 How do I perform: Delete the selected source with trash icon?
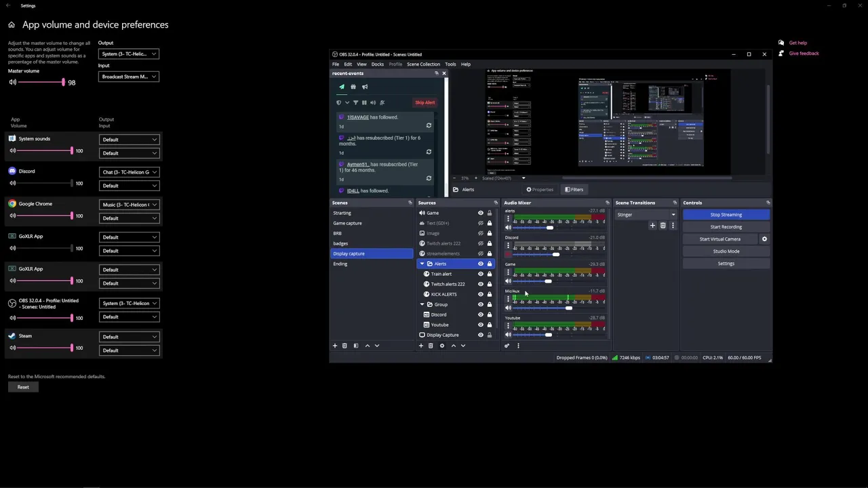tap(431, 346)
